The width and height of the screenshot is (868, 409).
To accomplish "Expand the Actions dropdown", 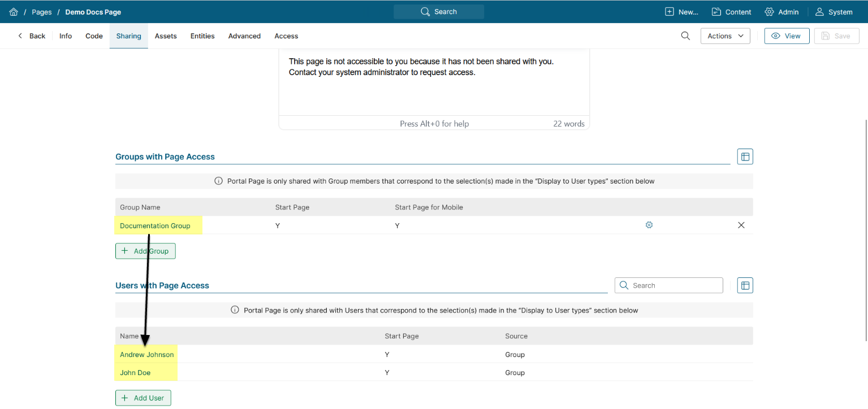I will [x=725, y=36].
